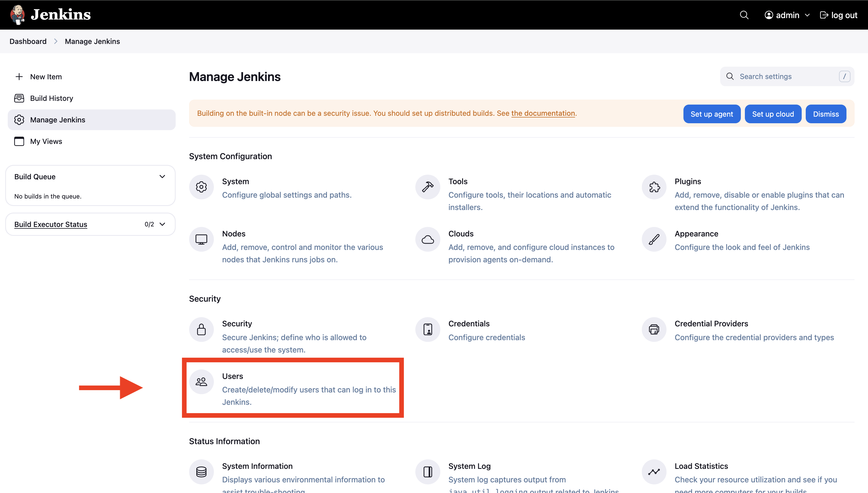
Task: Select Manage Jenkins sidebar entry
Action: [91, 120]
